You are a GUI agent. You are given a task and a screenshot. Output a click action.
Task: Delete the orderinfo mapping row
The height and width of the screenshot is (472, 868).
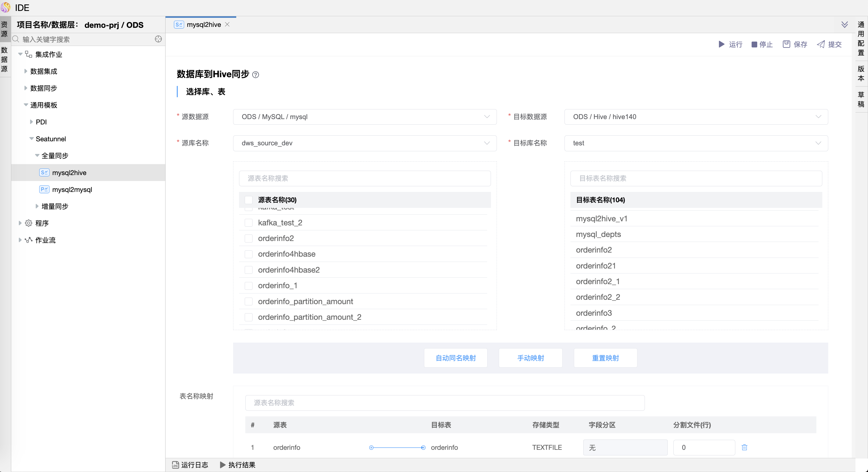pos(744,447)
